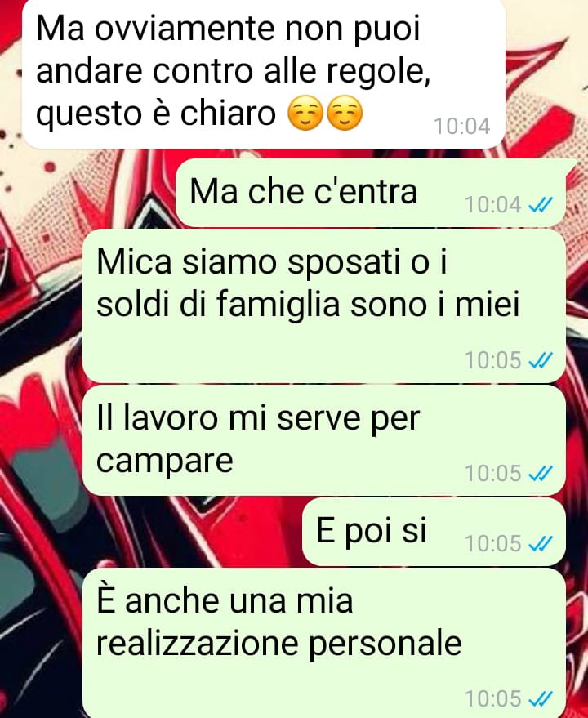588x718 pixels.
Task: Tap the 10:05 timestamp on 'soldi di famiglia' message
Action: 493,361
